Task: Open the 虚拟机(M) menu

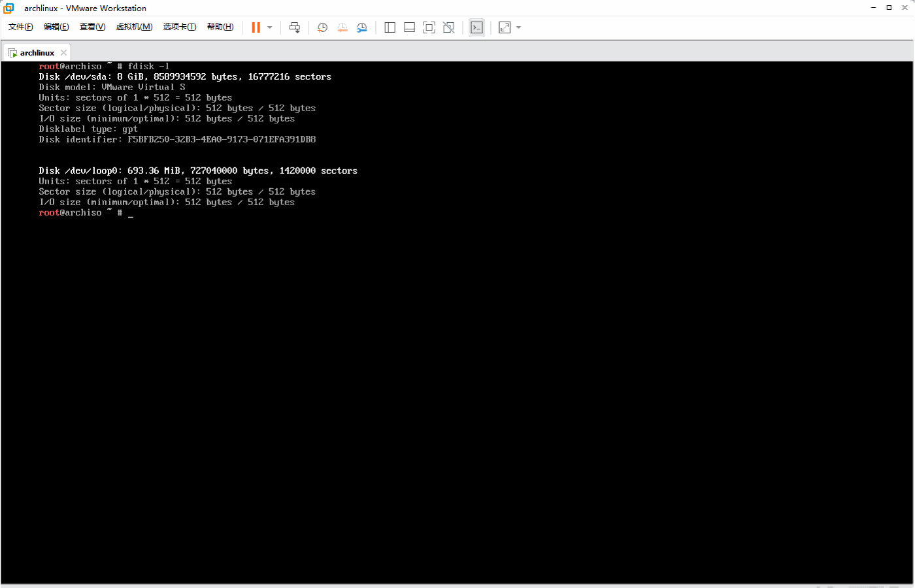Action: pos(135,27)
